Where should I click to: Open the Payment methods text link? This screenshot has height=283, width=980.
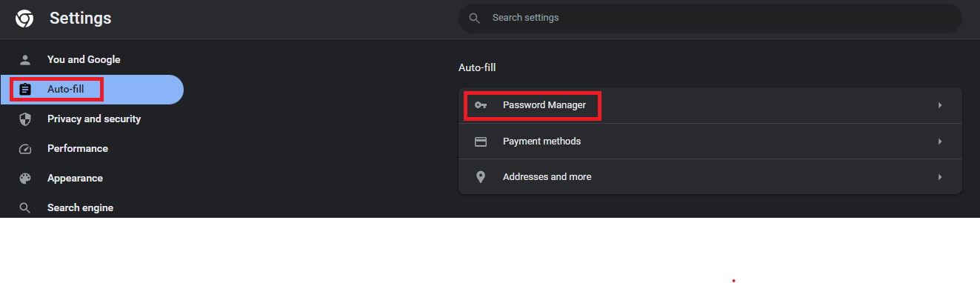541,141
